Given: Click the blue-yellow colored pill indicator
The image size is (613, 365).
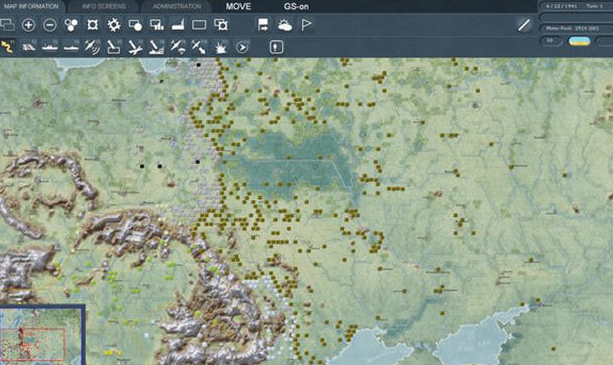Looking at the screenshot, I should click(x=579, y=41).
